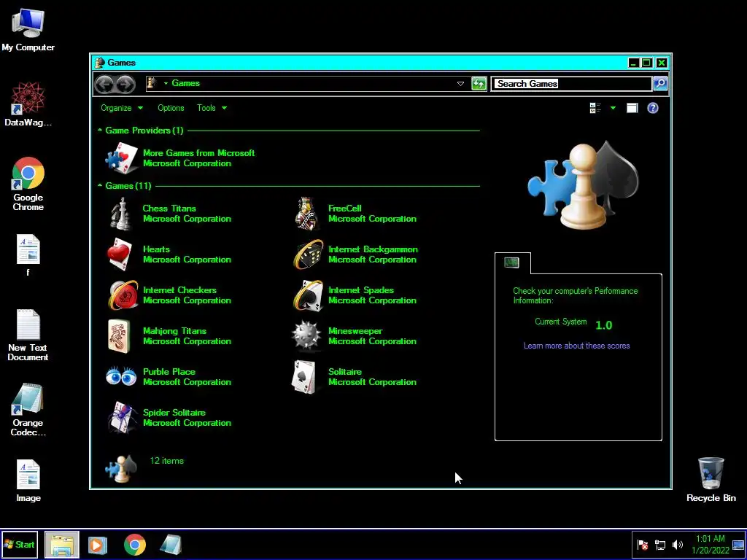
Task: Select the Orange Codec desktop shortcut
Action: (x=28, y=410)
